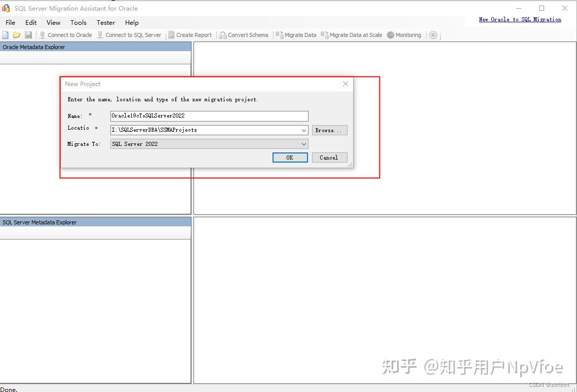Open the Tools menu
The width and height of the screenshot is (577, 392).
coord(78,22)
